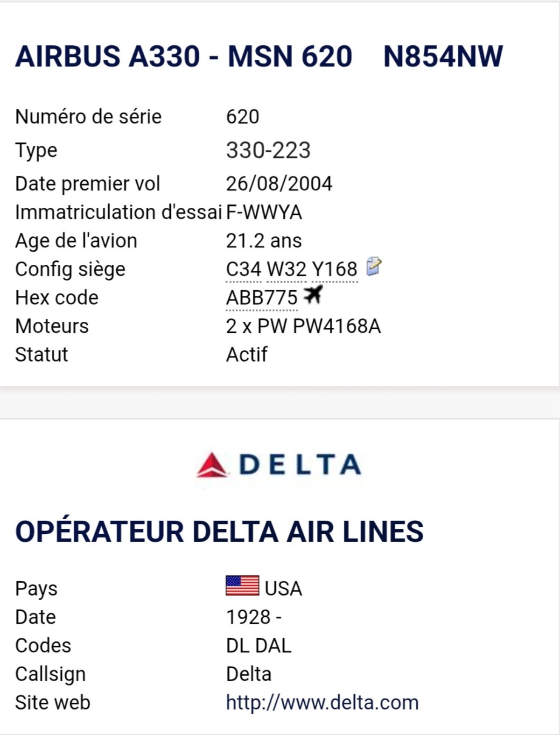Click the DL DAL airline codes value
This screenshot has width=560, height=735.
point(259,646)
